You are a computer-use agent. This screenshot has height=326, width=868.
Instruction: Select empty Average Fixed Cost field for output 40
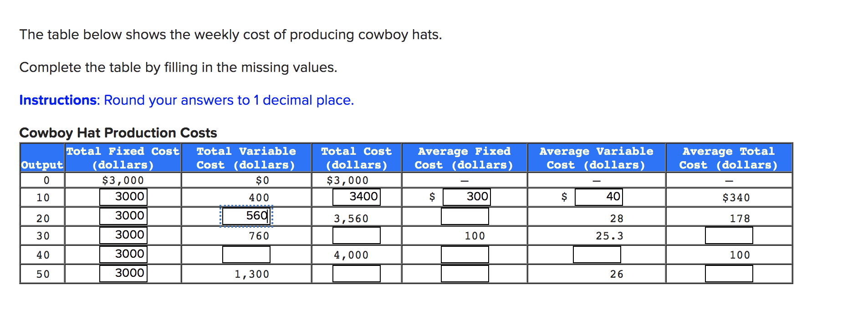[x=465, y=255]
